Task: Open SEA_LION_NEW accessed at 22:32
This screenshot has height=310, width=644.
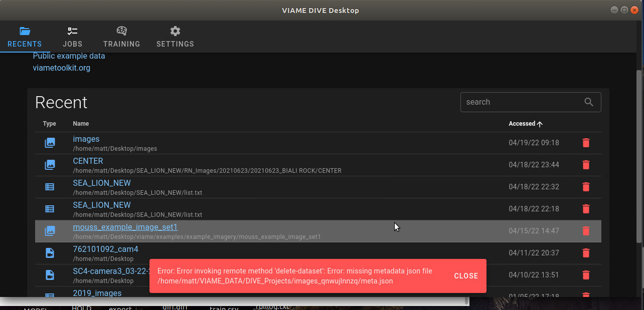Action: pos(102,183)
